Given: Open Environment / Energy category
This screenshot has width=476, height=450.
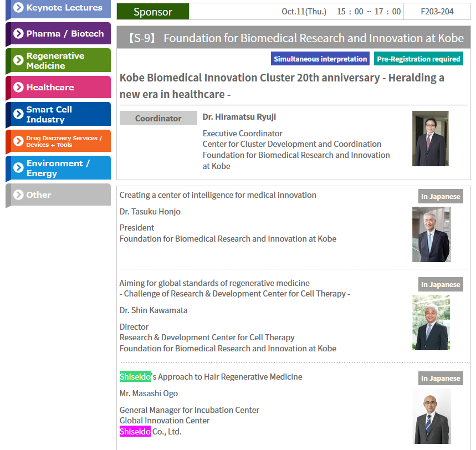Looking at the screenshot, I should [58, 168].
